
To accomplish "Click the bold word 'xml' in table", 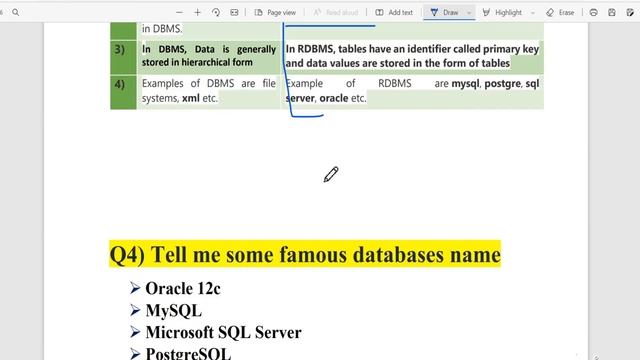I will [191, 98].
